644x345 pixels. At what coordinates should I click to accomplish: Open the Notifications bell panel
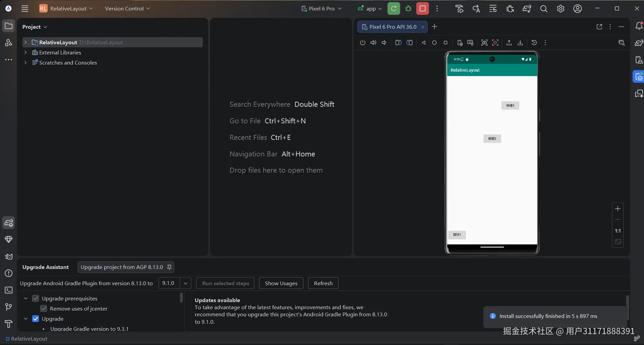coord(639,26)
